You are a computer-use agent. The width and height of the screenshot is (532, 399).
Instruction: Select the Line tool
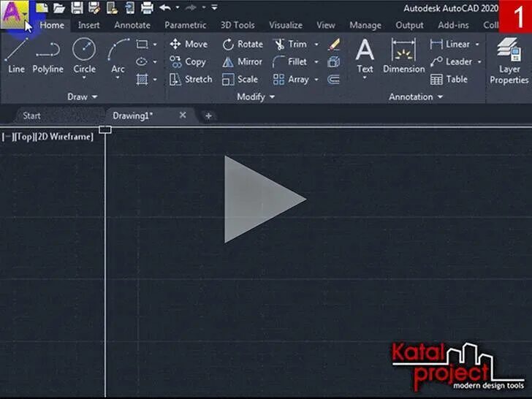16,56
